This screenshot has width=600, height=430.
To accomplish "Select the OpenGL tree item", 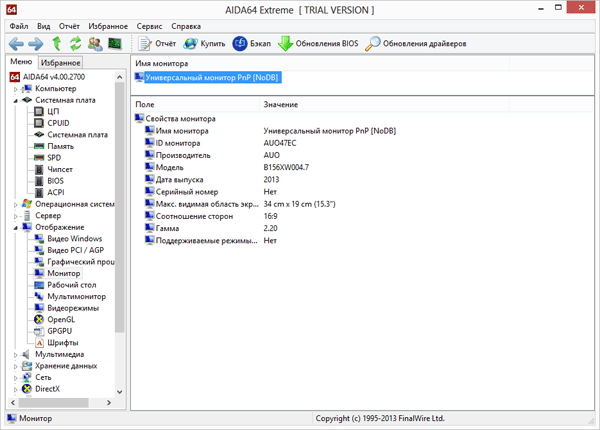I will click(61, 319).
